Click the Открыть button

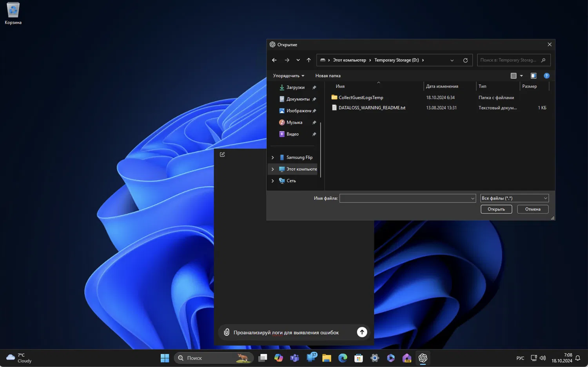point(496,209)
